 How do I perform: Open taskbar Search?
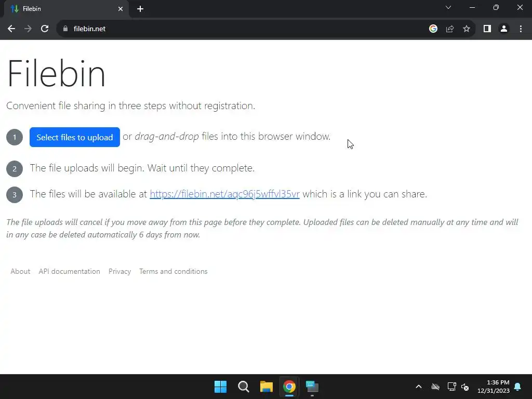click(244, 387)
